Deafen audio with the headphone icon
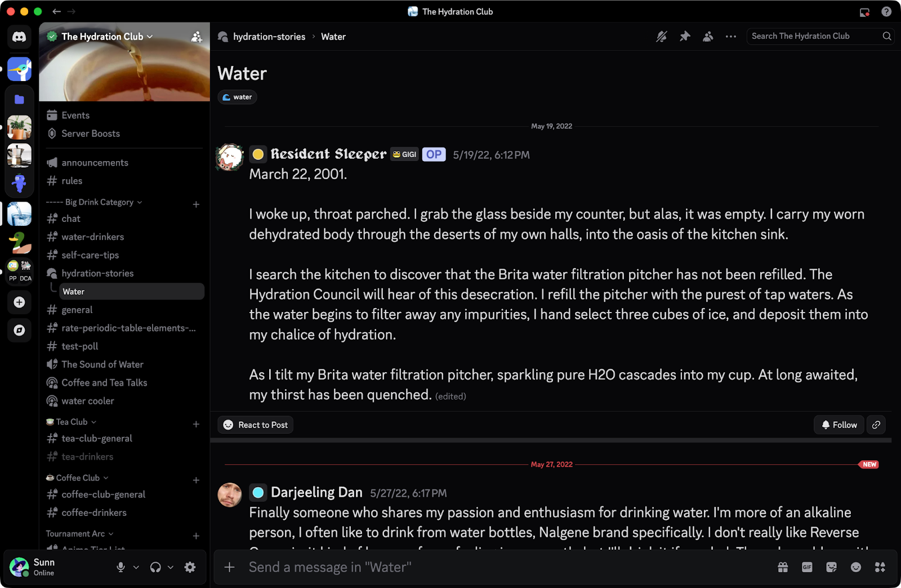This screenshot has height=588, width=901. point(157,567)
